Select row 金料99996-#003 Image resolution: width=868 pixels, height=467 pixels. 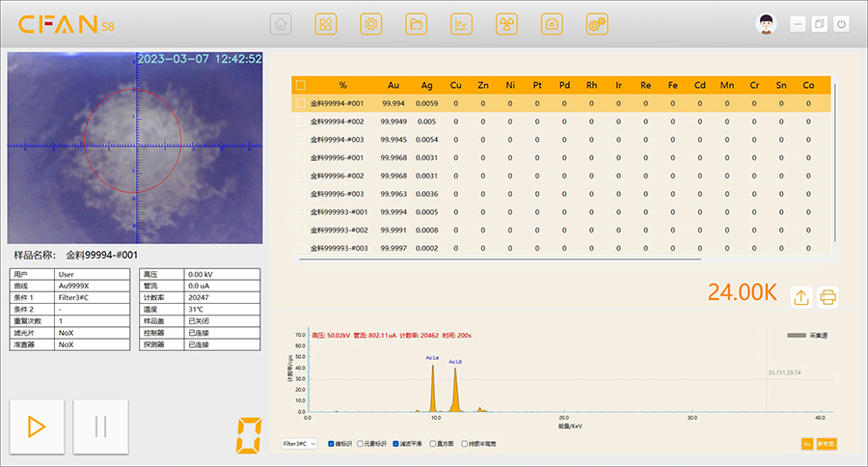560,194
